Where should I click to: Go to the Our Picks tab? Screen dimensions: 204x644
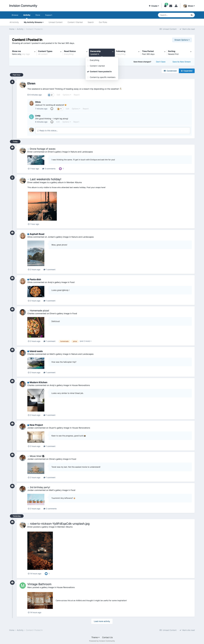pos(103,22)
